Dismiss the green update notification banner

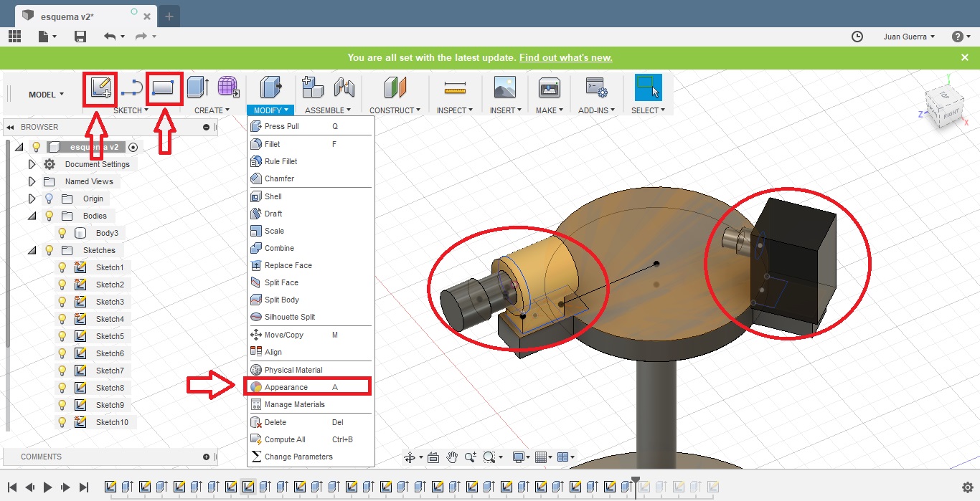click(x=965, y=57)
